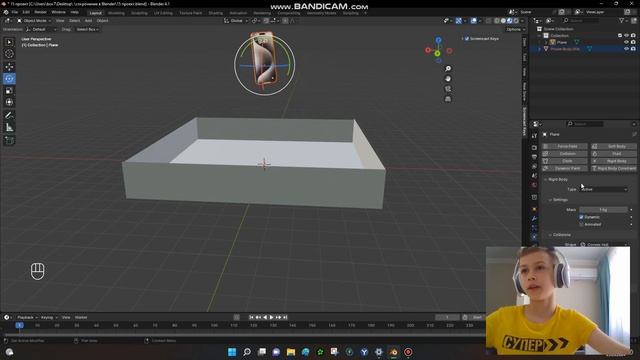640x360 pixels.
Task: Open the rigid body Type dropdown
Action: click(604, 189)
